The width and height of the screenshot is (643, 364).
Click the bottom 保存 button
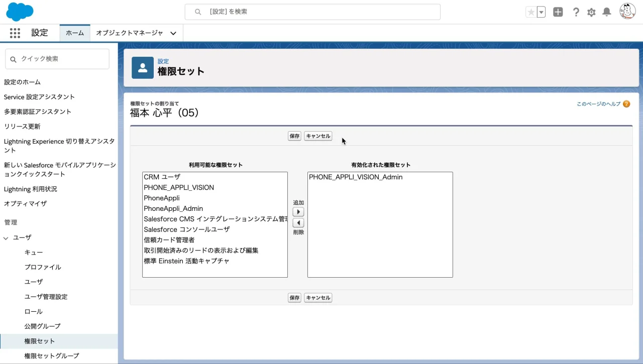coord(294,298)
